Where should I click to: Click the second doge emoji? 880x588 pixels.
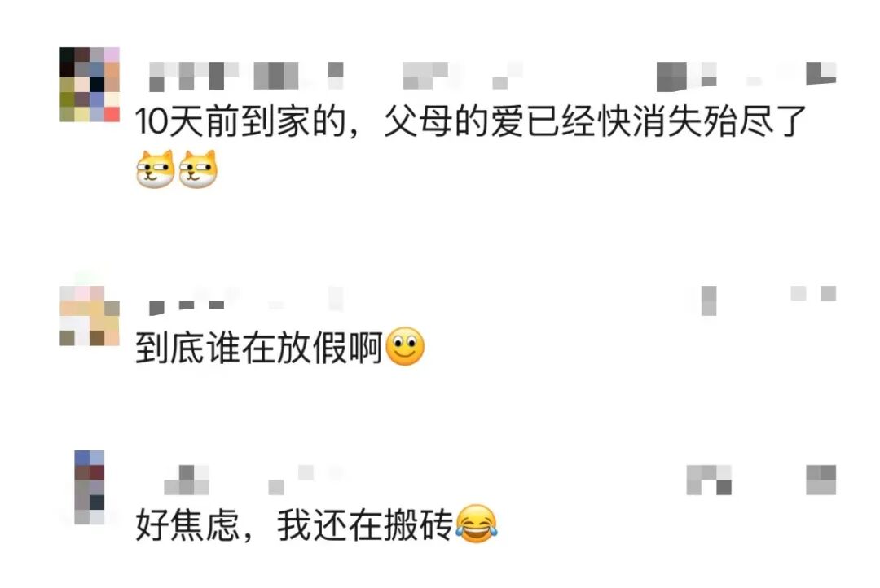tap(198, 169)
